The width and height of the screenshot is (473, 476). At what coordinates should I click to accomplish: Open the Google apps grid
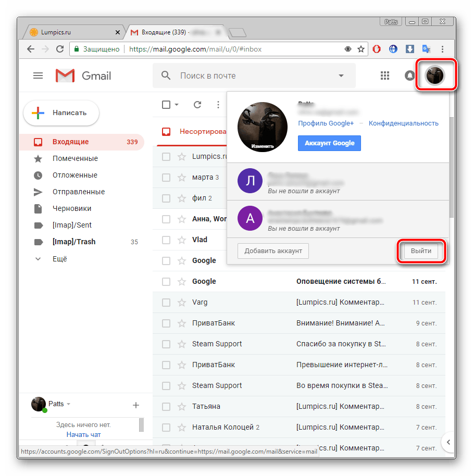384,76
